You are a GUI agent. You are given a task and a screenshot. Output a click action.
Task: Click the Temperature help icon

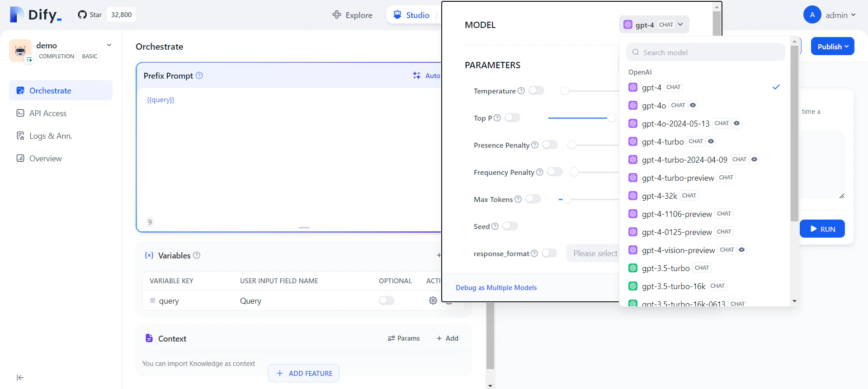(521, 91)
